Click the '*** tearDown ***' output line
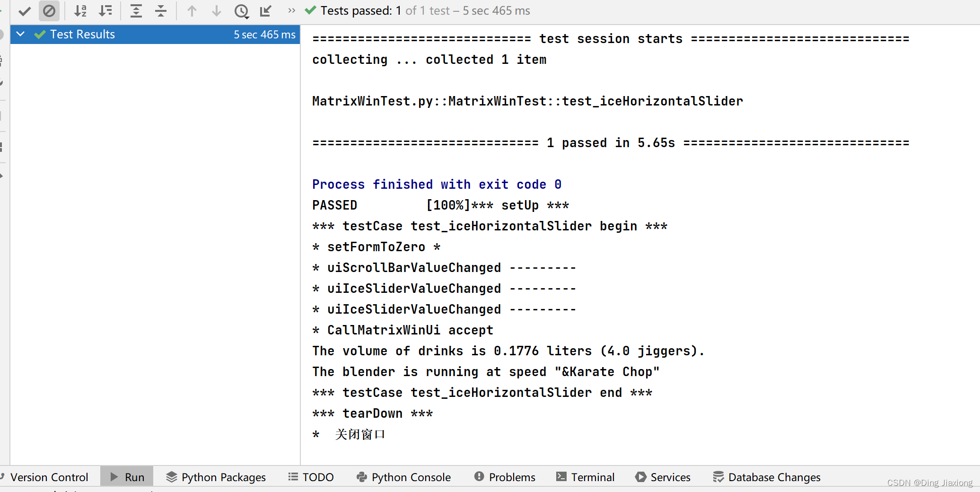 pyautogui.click(x=372, y=413)
